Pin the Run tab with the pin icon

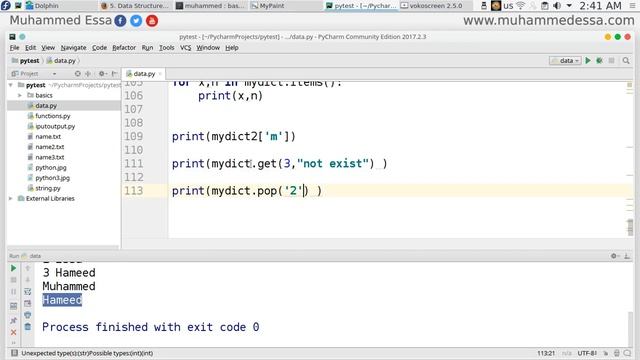13,320
